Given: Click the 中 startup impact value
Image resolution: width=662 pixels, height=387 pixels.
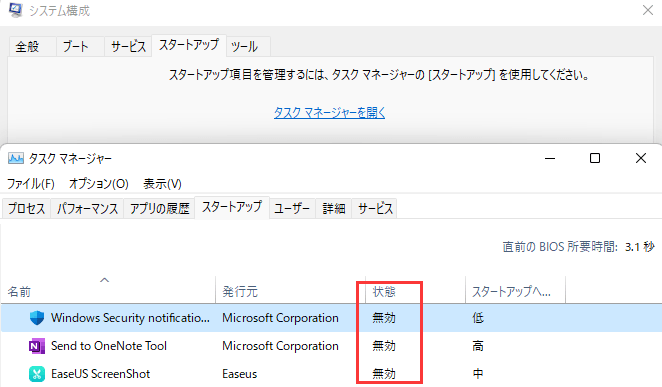Looking at the screenshot, I should (x=478, y=374).
